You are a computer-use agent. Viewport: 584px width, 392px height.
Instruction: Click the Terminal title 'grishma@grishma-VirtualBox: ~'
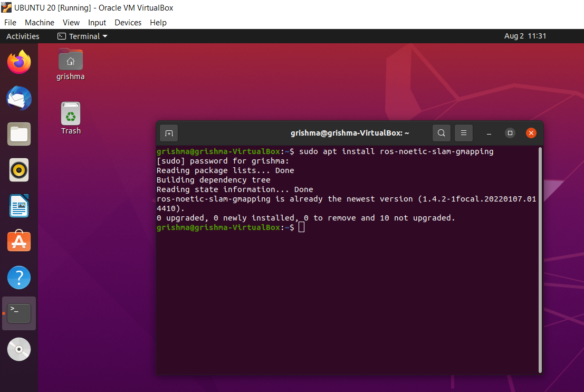point(350,133)
